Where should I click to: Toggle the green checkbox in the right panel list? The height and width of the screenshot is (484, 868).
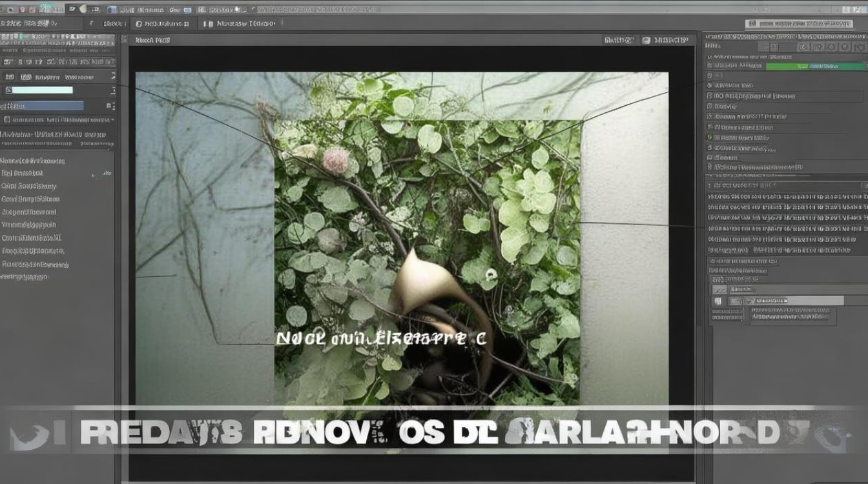(x=710, y=137)
